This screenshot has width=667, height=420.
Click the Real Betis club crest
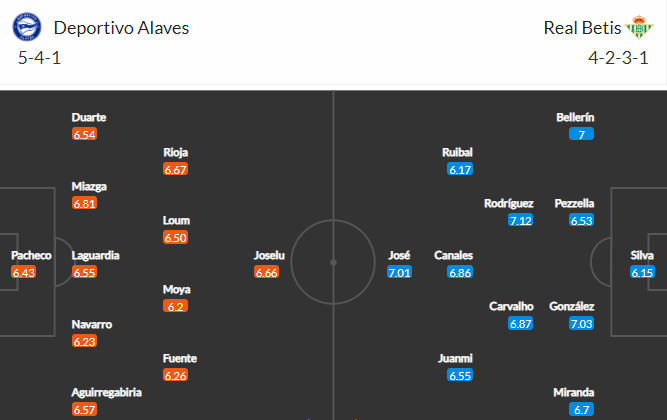tap(639, 27)
